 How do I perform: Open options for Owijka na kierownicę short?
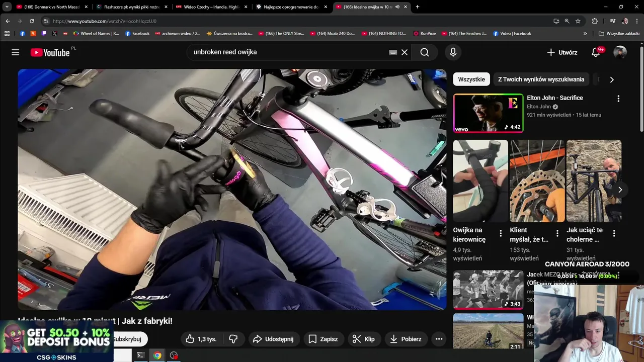tap(501, 233)
